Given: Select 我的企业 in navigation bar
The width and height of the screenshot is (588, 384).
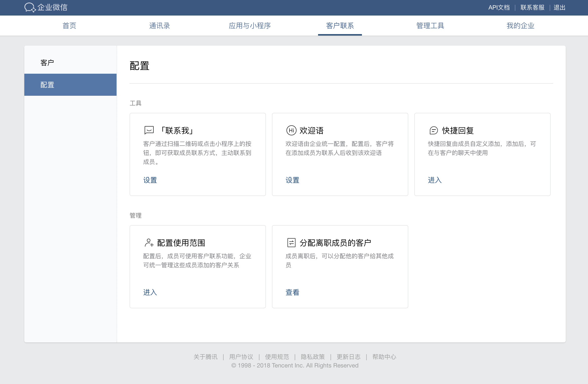Looking at the screenshot, I should [x=520, y=26].
